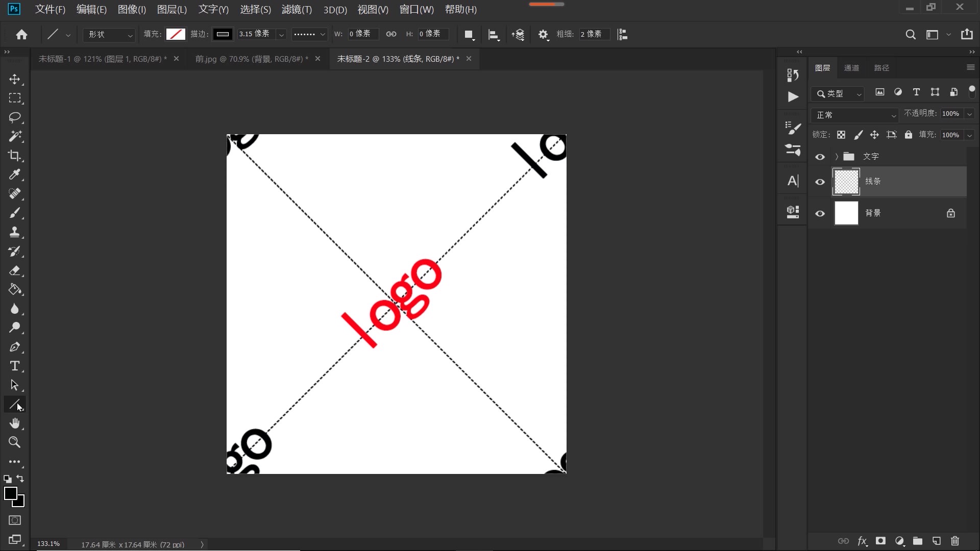Select the Hand tool
Image resolution: width=980 pixels, height=551 pixels.
tap(15, 423)
